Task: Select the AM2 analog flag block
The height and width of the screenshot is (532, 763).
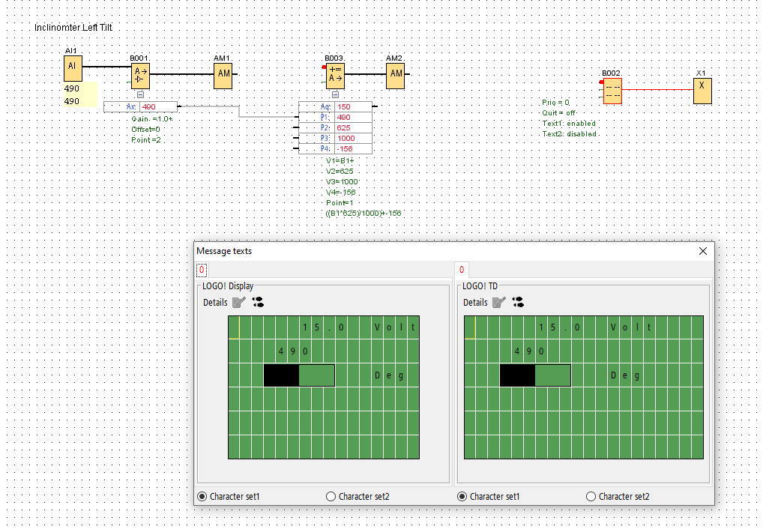Action: click(396, 75)
